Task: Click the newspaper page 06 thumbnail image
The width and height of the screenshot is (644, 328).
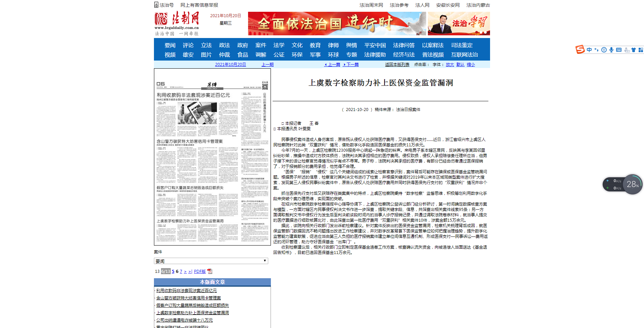Action: pyautogui.click(x=212, y=157)
